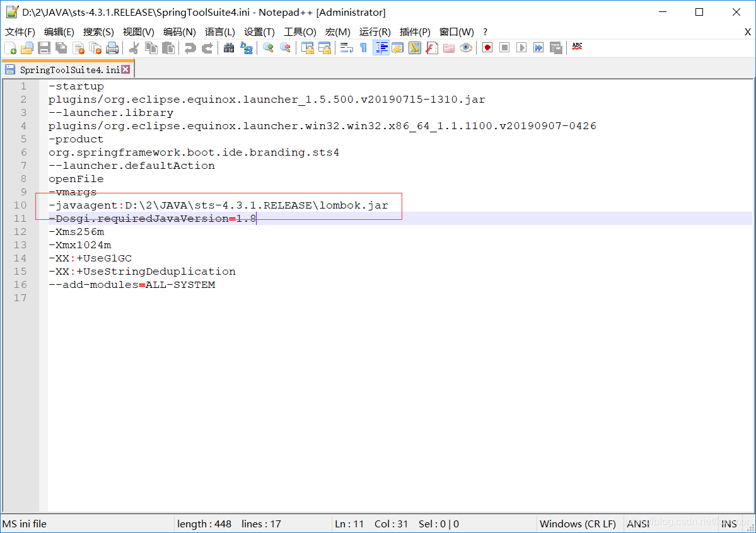
Task: Zoom in using the magnifier plus icon
Action: pos(268,48)
